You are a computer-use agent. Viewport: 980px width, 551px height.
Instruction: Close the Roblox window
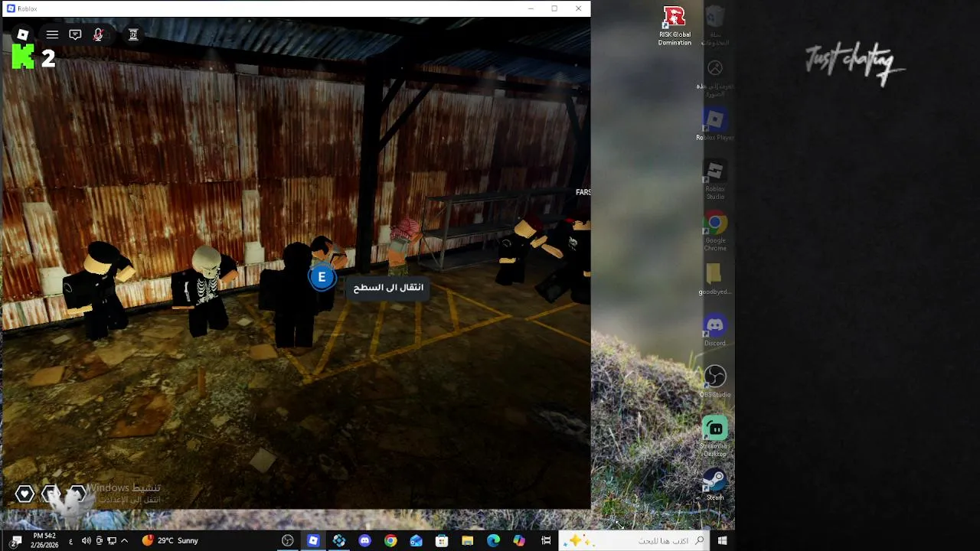pos(578,8)
